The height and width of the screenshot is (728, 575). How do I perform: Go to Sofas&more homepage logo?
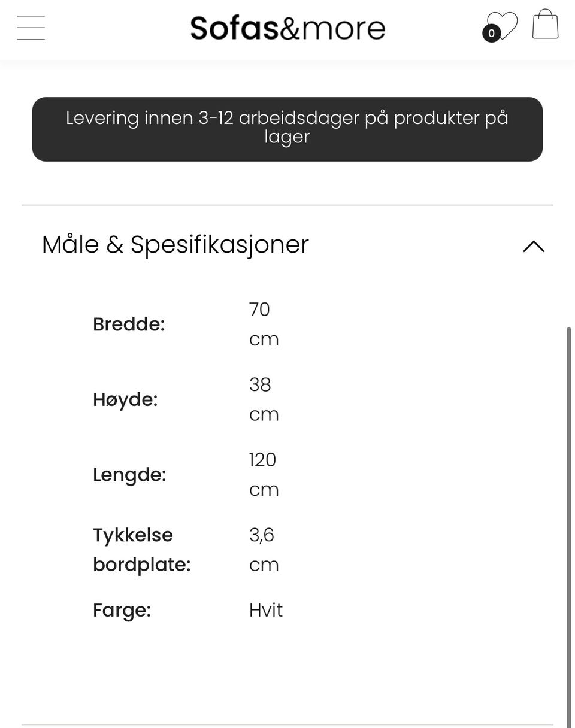[x=287, y=28]
